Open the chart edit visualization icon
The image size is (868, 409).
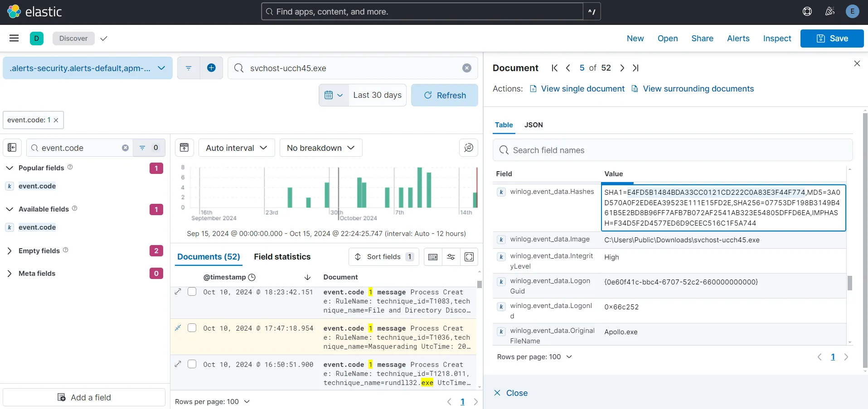[x=468, y=148]
